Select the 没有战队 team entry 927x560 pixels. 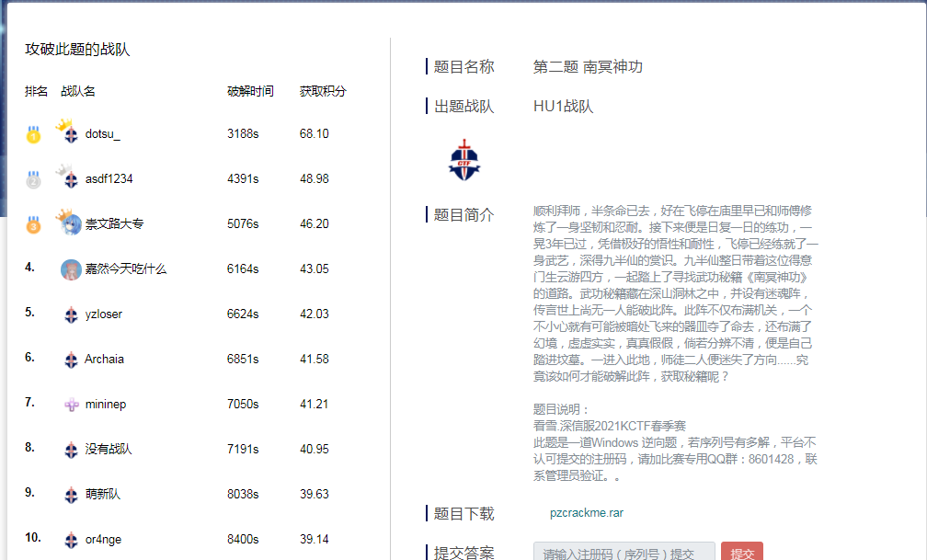coord(109,450)
